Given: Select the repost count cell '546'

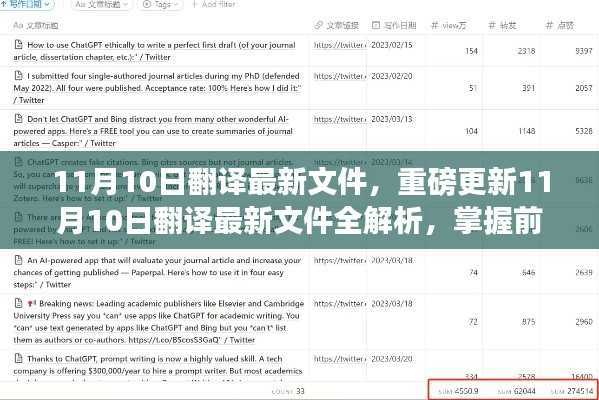Looking at the screenshot, I should (529, 272).
